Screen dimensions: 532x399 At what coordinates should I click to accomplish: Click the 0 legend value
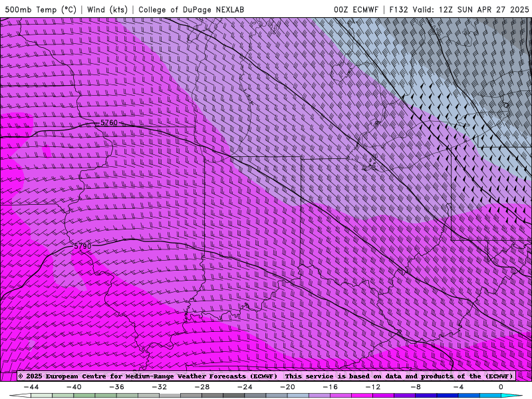501,387
